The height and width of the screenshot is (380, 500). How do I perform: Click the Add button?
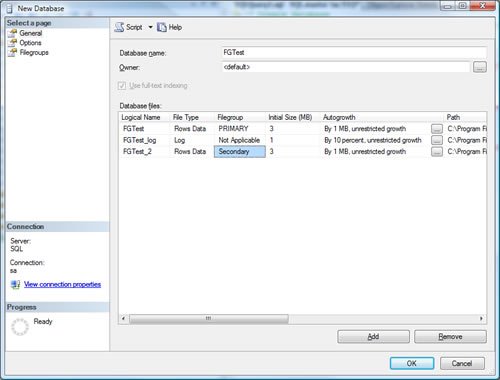coord(373,337)
